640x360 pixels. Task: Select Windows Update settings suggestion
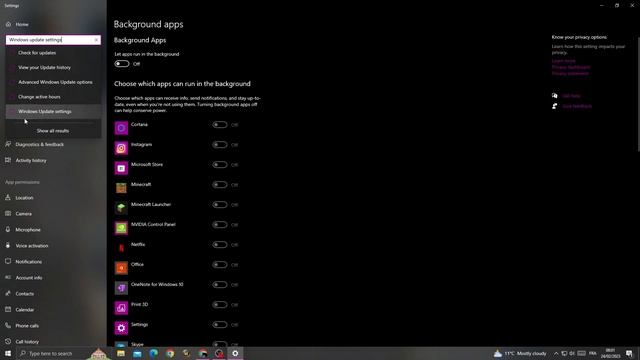(x=53, y=111)
